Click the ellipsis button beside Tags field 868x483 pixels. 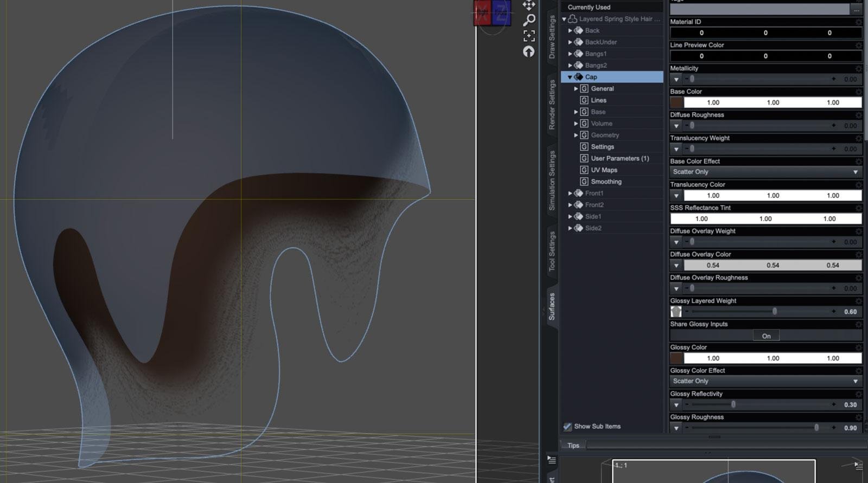[x=856, y=10]
